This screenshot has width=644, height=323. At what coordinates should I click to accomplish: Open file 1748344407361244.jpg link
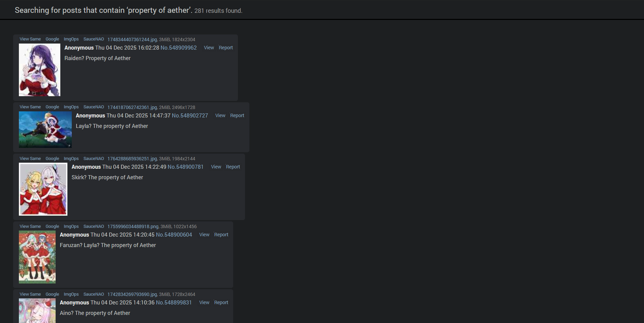tap(132, 39)
